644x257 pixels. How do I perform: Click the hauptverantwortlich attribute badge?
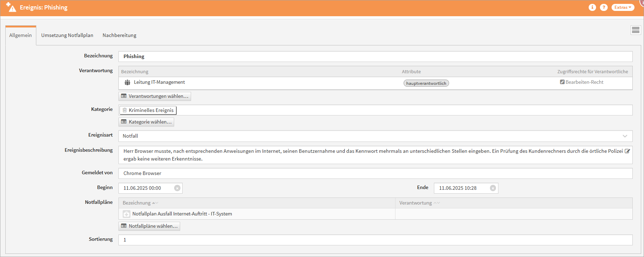point(426,83)
